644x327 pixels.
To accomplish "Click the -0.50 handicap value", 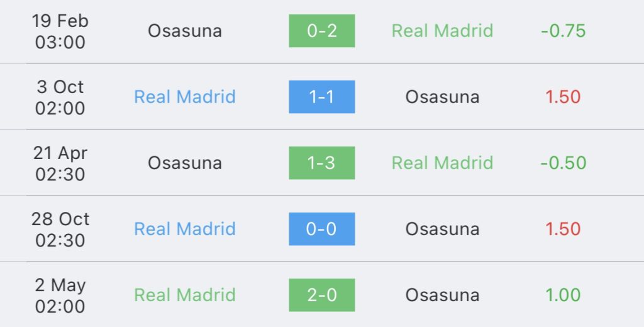I will [563, 163].
